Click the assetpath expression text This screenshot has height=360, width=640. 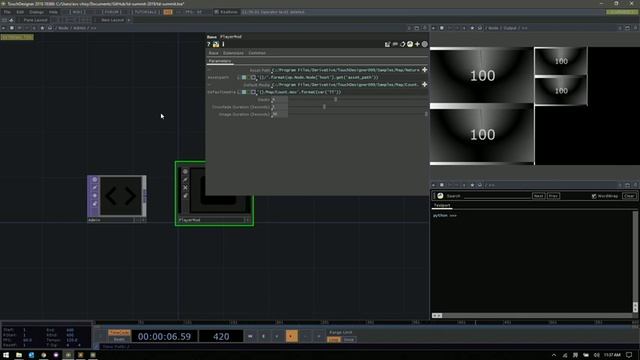(319, 78)
